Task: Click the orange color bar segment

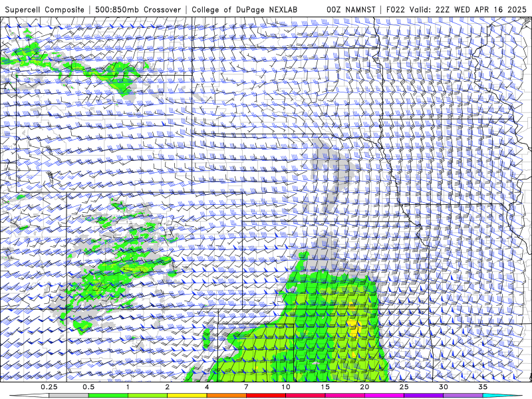Action: 226,396
